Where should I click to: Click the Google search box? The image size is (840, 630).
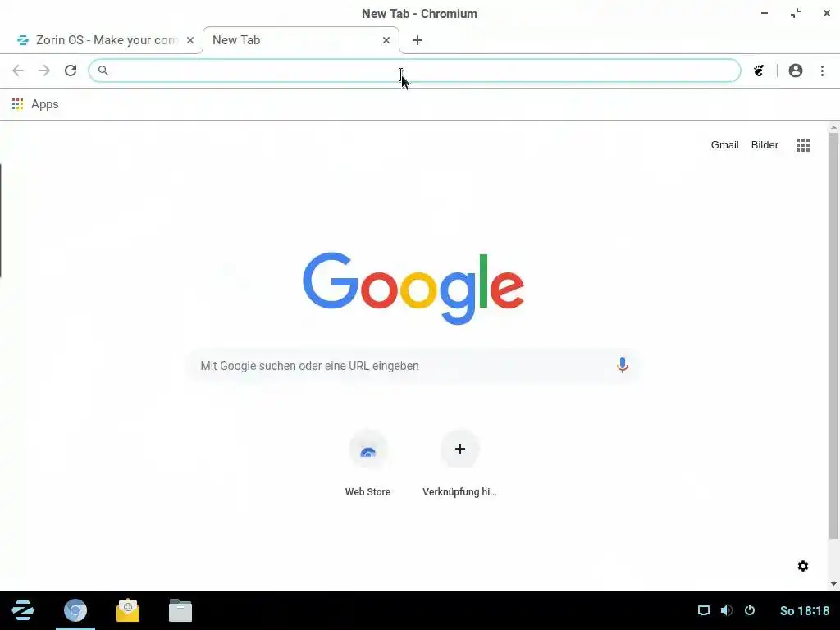tap(413, 366)
